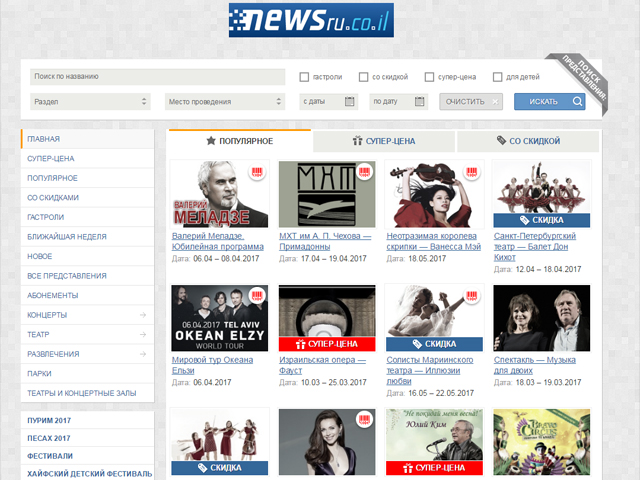Open НОВОЕ in the sidebar

(x=87, y=256)
